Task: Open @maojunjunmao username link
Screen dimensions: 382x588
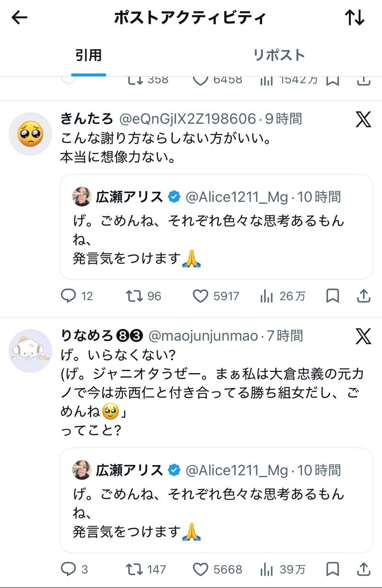Action: click(203, 336)
